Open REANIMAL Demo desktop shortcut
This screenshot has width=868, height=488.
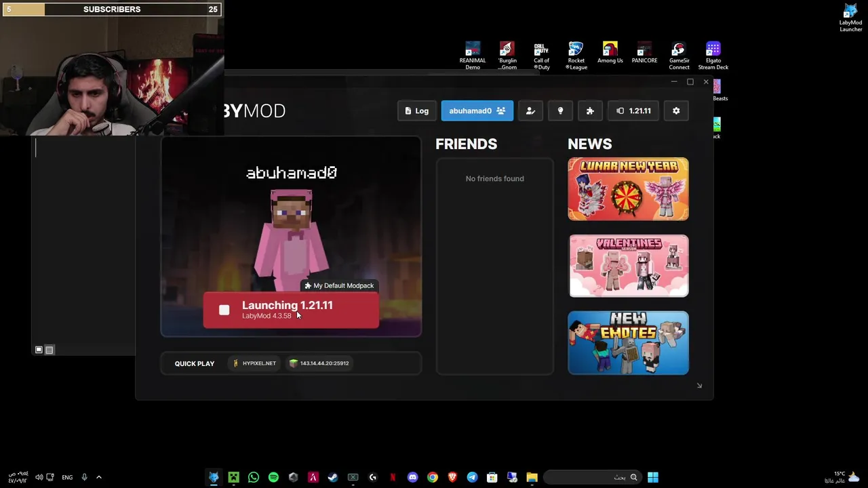tap(473, 56)
